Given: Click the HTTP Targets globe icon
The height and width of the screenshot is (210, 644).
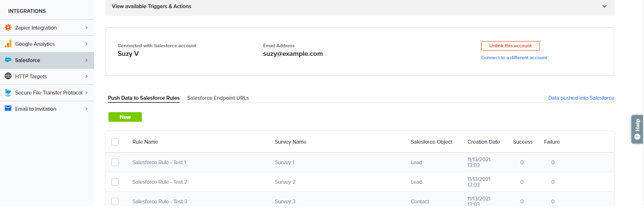Looking at the screenshot, I should pos(8,76).
